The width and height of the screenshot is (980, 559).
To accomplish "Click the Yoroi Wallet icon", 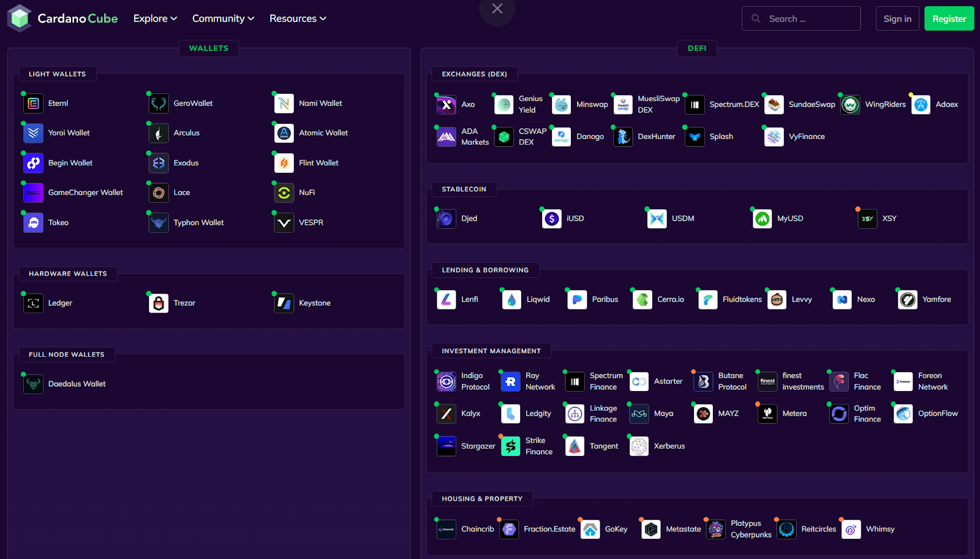I will click(34, 133).
